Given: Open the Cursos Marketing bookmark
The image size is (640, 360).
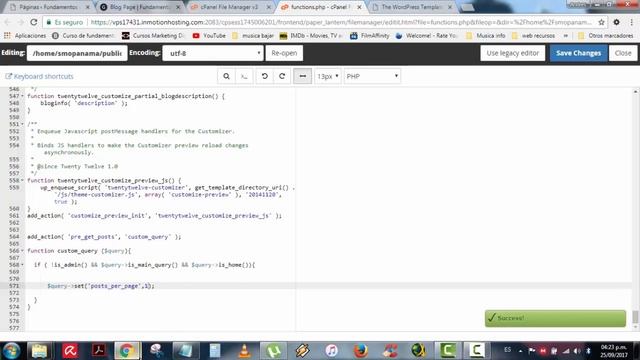Looking at the screenshot, I should click(x=154, y=36).
